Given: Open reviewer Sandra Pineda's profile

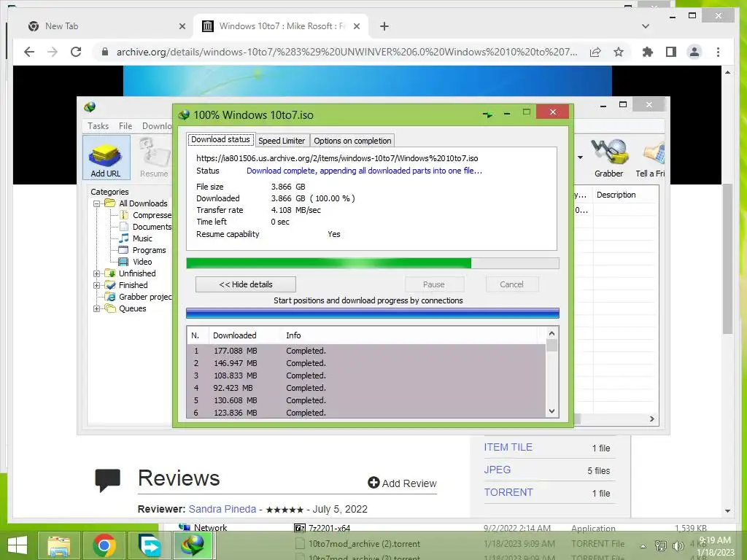Looking at the screenshot, I should click(222, 509).
